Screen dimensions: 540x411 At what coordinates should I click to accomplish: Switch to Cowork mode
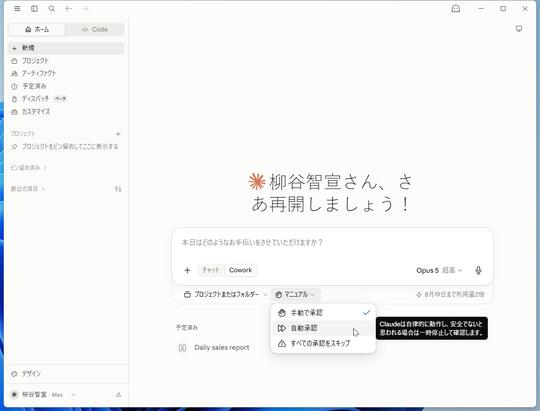coord(240,270)
